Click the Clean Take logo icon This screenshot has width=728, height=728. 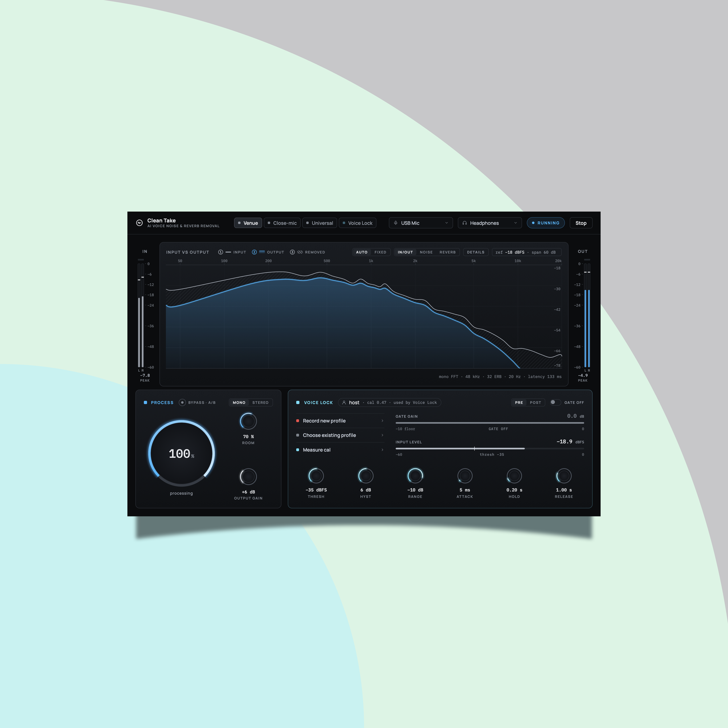tap(139, 223)
